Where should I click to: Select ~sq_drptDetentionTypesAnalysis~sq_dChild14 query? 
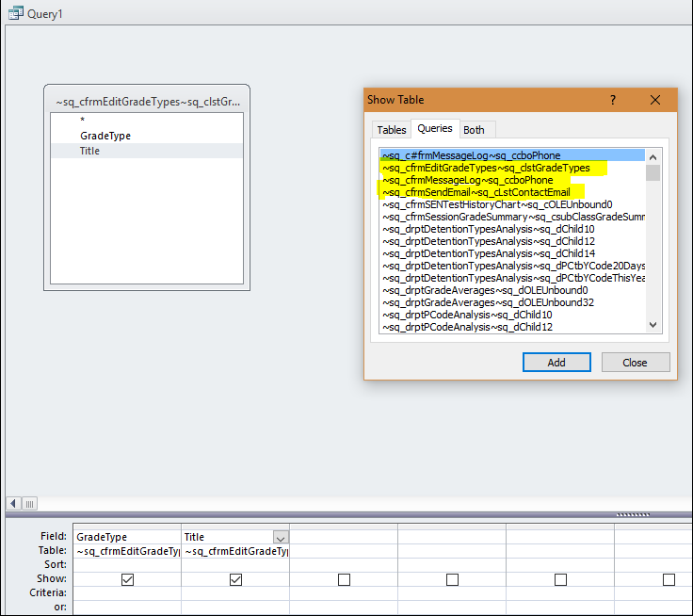pyautogui.click(x=512, y=253)
